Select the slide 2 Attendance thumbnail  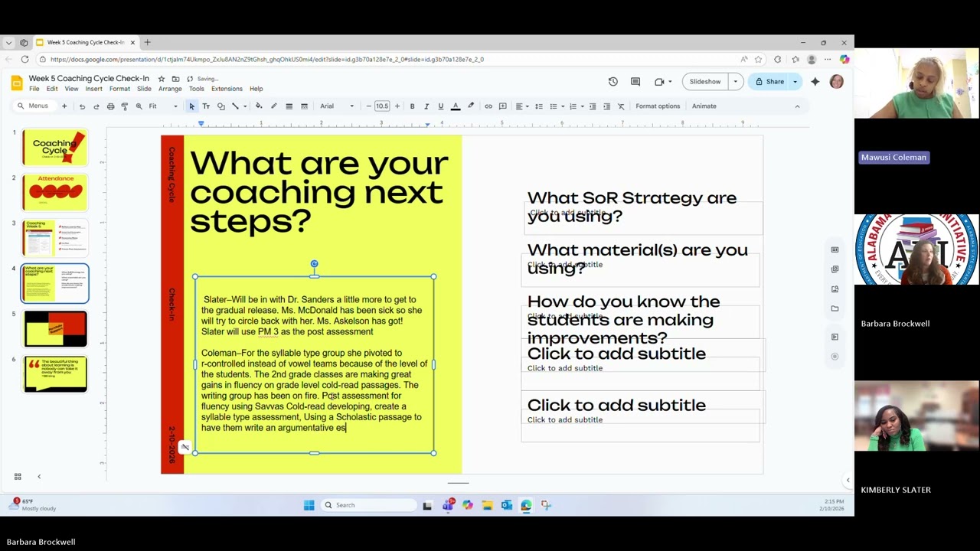55,192
